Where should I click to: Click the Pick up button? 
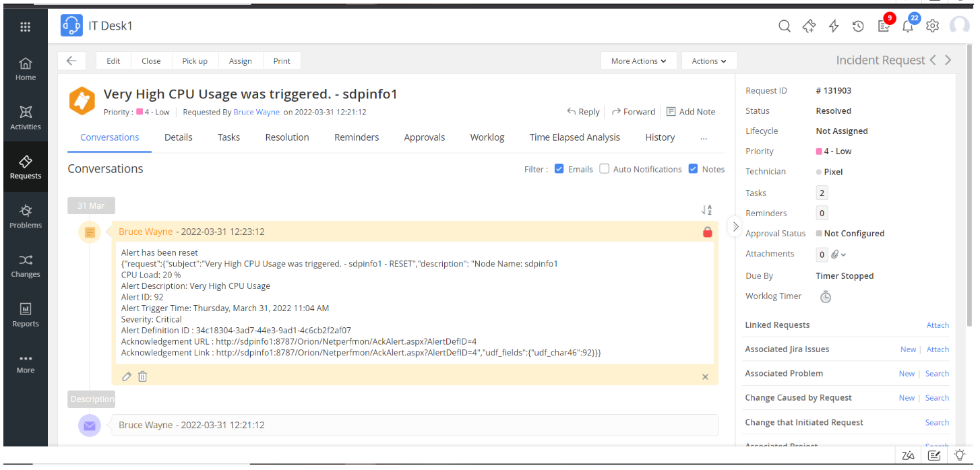tap(195, 61)
